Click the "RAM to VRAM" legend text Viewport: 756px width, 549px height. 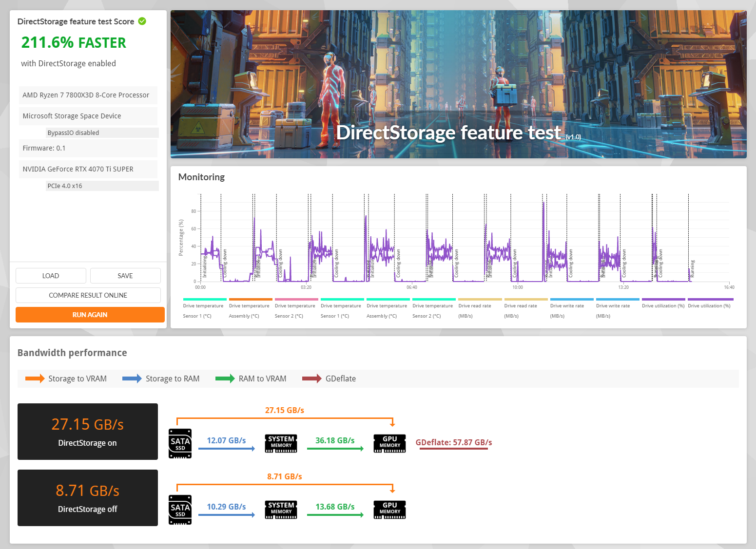coord(263,379)
